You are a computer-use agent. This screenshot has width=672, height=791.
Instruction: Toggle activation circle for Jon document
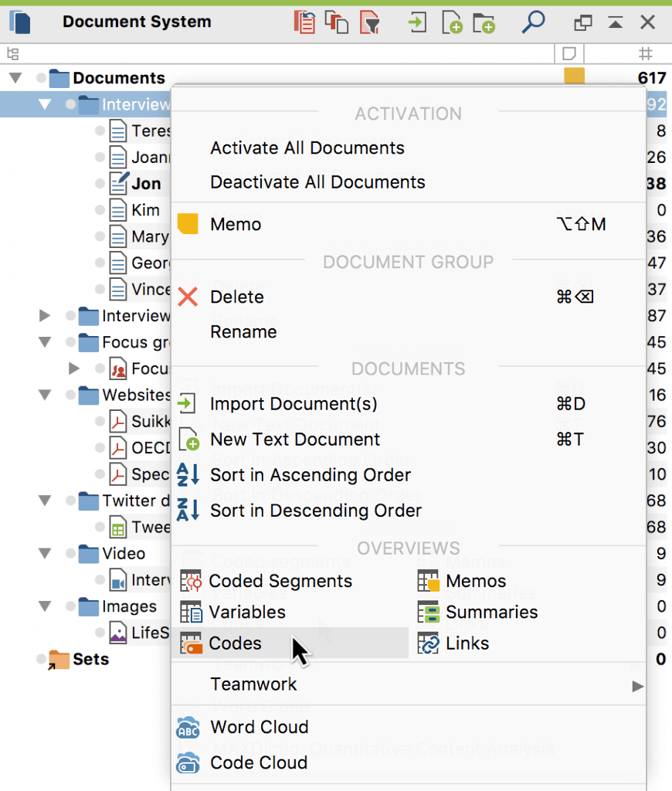click(100, 184)
